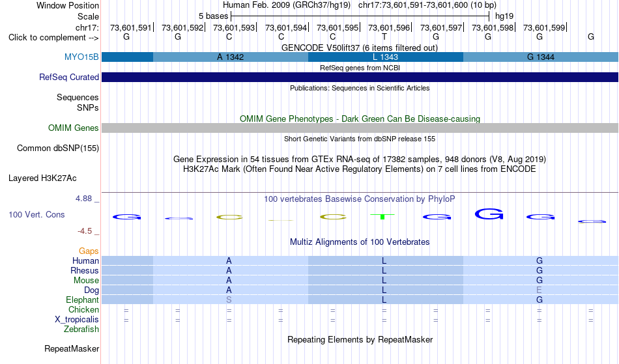This screenshot has height=364, width=619.
Task: Click Dog row E amino acid
Action: tap(539, 290)
